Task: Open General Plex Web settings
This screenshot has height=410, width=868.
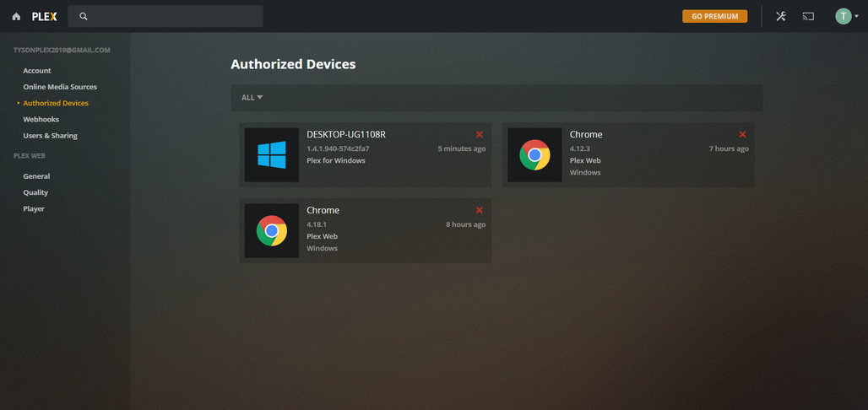Action: [x=36, y=176]
